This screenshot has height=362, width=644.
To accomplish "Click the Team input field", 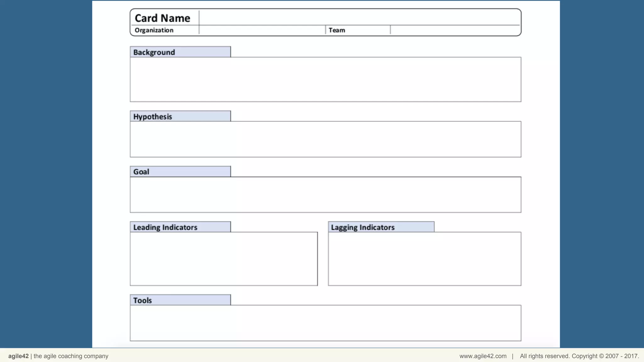I will [455, 30].
